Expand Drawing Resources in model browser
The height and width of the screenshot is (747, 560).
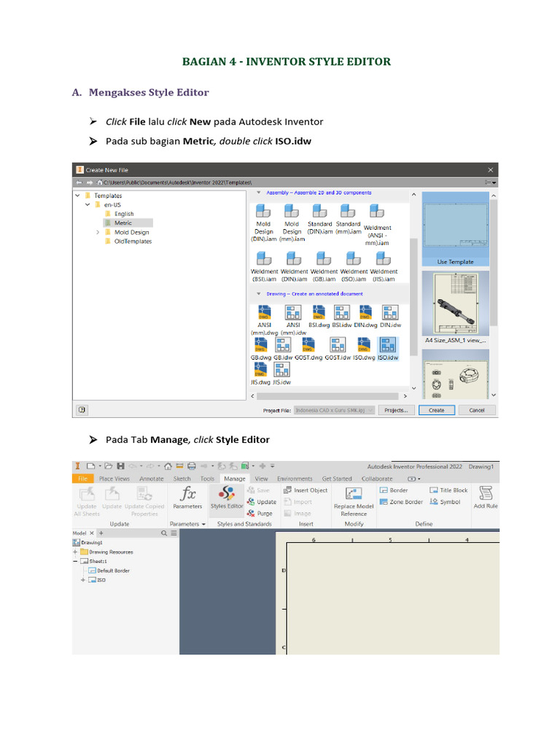(x=75, y=551)
